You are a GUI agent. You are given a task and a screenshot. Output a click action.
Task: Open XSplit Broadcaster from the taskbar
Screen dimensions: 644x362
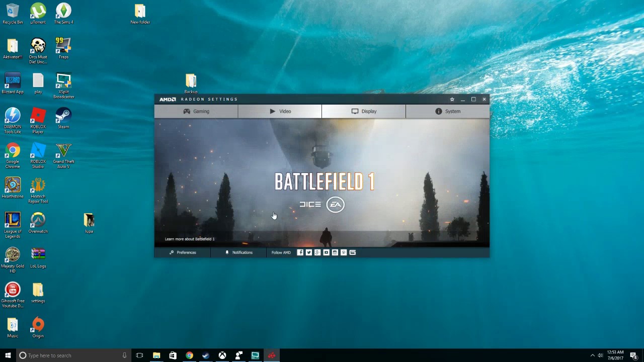click(255, 355)
